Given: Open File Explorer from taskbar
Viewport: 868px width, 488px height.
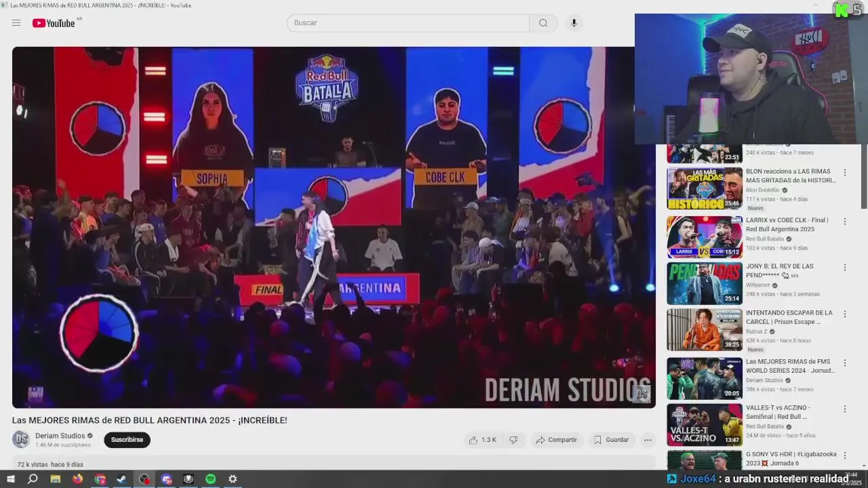Looking at the screenshot, I should click(56, 479).
